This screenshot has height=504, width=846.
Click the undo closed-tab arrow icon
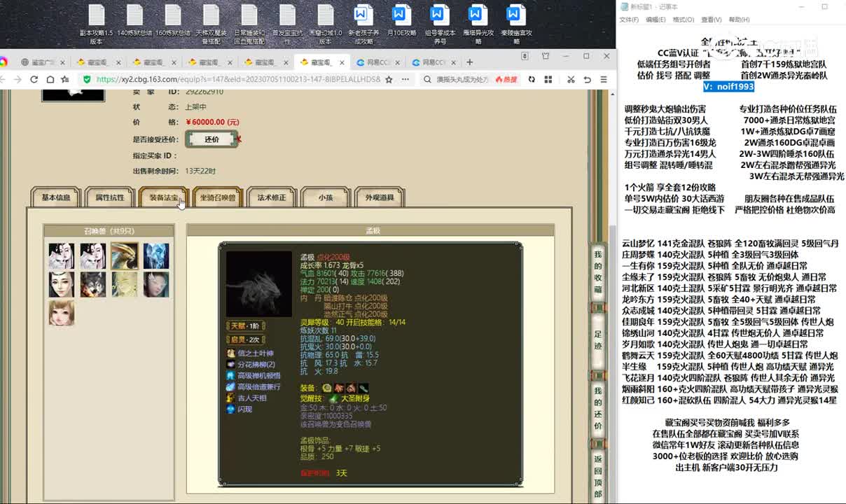tap(588, 79)
